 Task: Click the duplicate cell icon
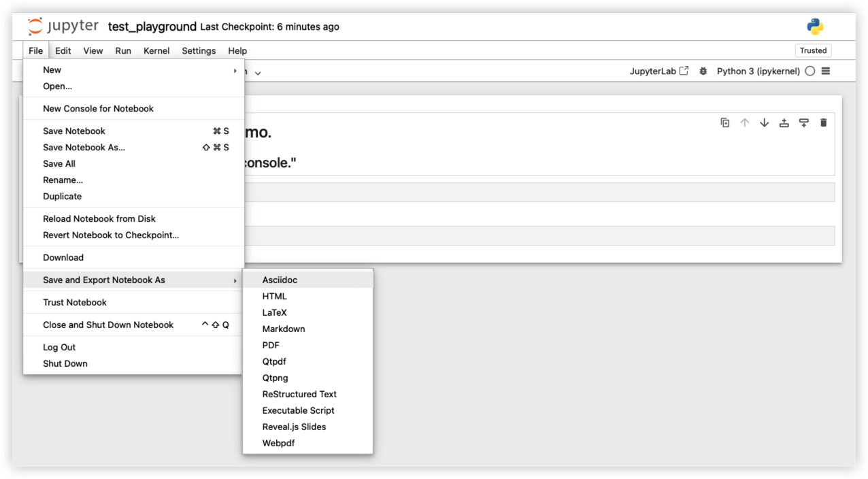click(x=725, y=122)
